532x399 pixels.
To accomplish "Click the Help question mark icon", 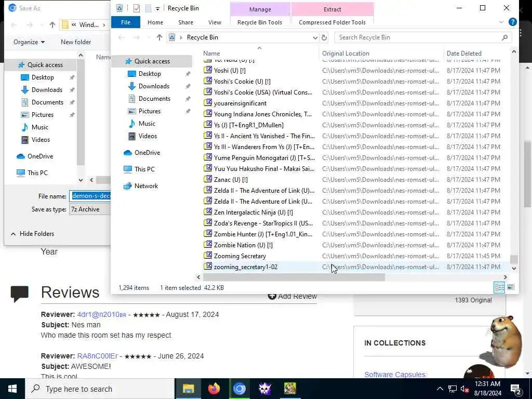I will (x=513, y=22).
